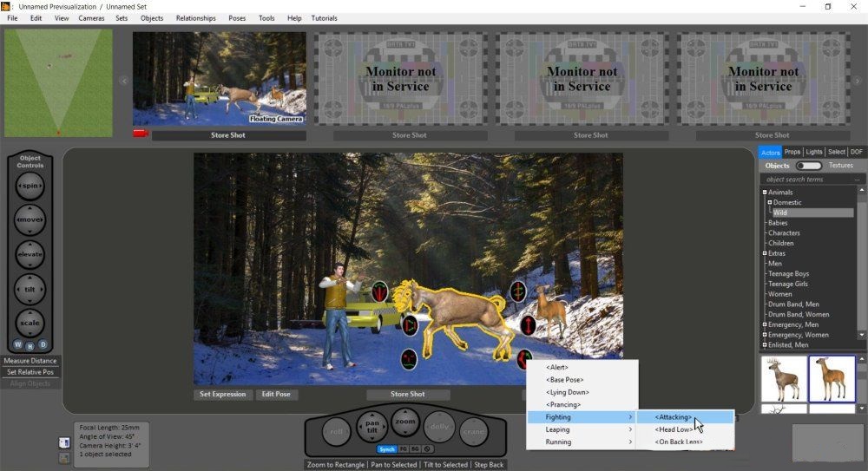The width and height of the screenshot is (868, 471).
Task: Open the Running submenu
Action: tap(582, 442)
